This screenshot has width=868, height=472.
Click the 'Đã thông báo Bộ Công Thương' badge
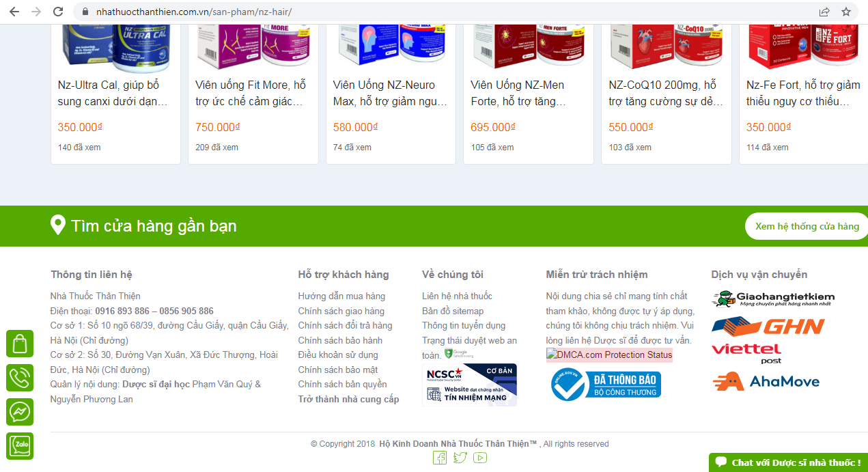tap(606, 385)
